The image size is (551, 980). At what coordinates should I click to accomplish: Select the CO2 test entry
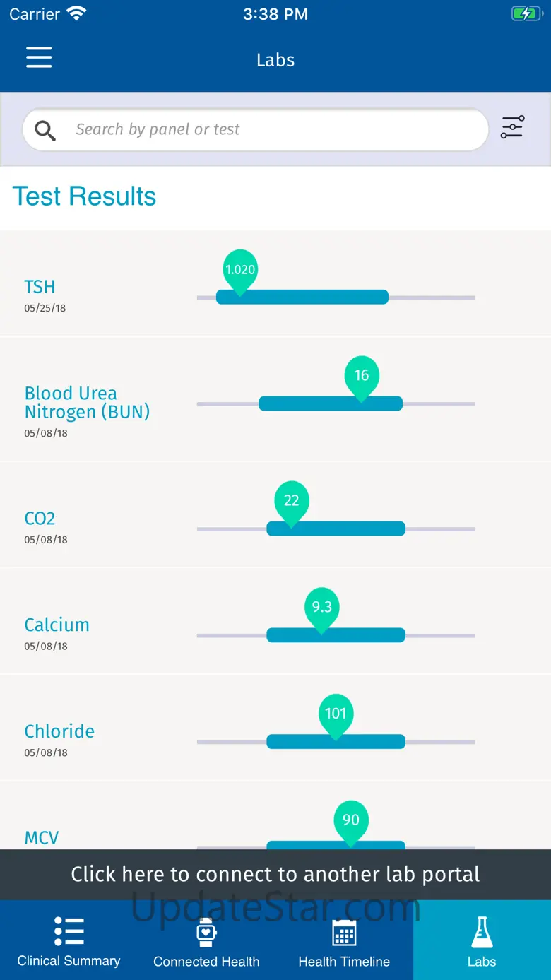(x=275, y=515)
